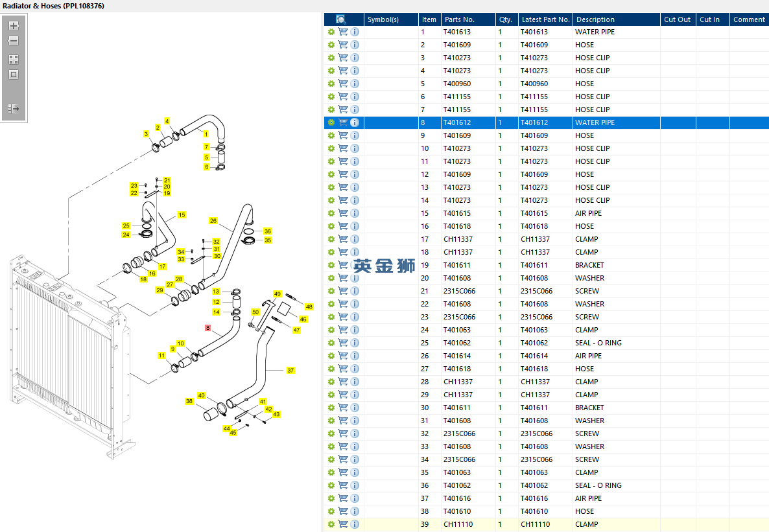769x532 pixels.
Task: Select description WATER PIPE in highlighted row 8
Action: 595,122
